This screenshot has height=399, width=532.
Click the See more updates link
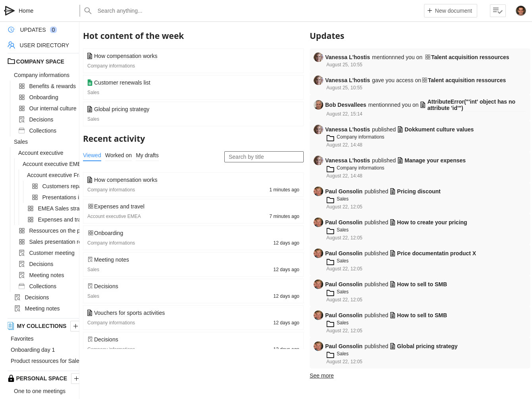pyautogui.click(x=322, y=376)
